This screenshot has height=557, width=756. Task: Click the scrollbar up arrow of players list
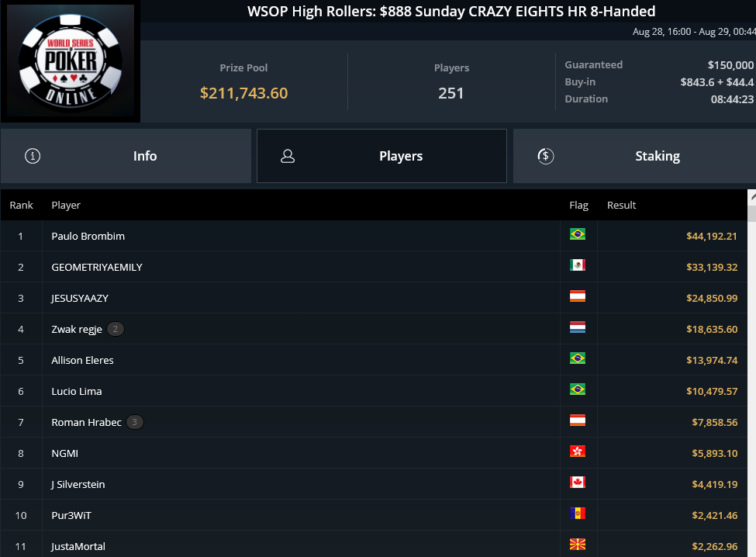tap(752, 197)
